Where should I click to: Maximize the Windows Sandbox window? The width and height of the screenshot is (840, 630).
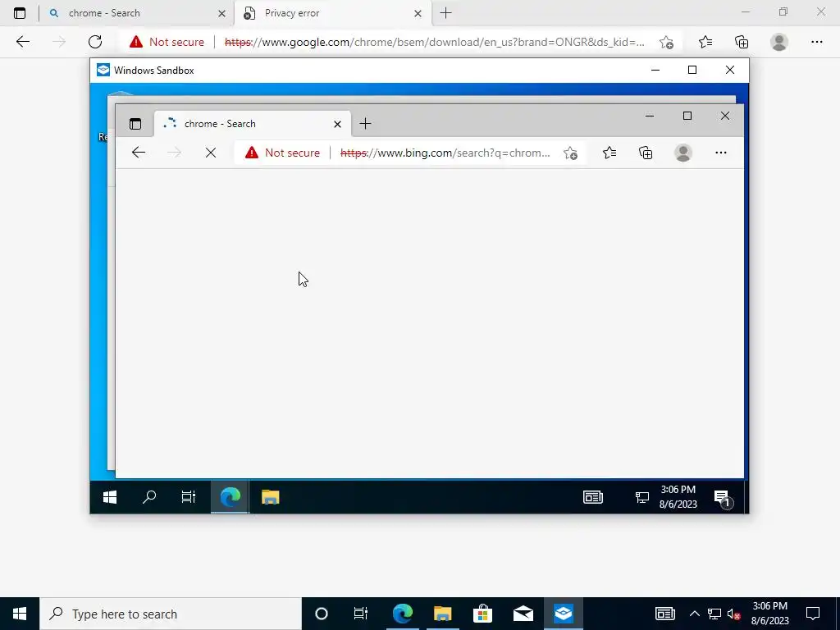(x=692, y=71)
